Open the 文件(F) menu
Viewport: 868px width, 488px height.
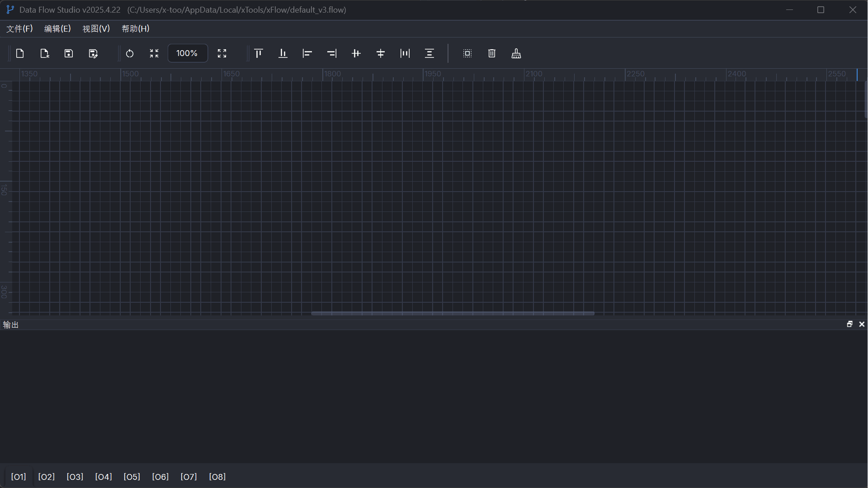tap(19, 28)
